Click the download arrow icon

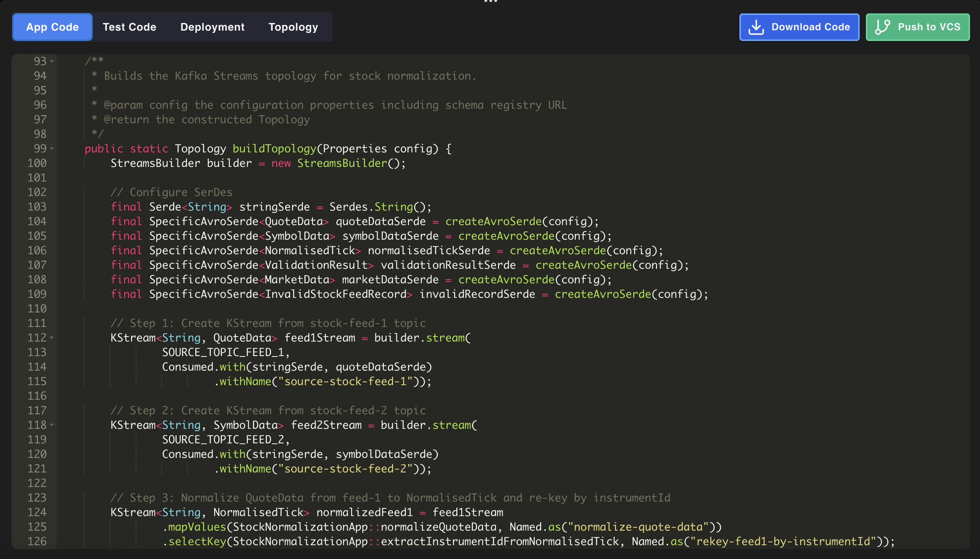click(x=756, y=27)
